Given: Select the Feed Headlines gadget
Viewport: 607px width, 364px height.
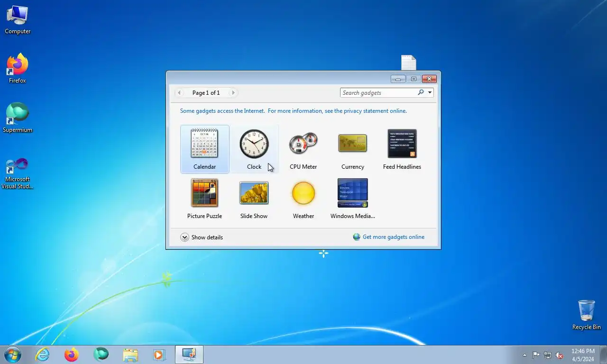Looking at the screenshot, I should click(x=402, y=143).
